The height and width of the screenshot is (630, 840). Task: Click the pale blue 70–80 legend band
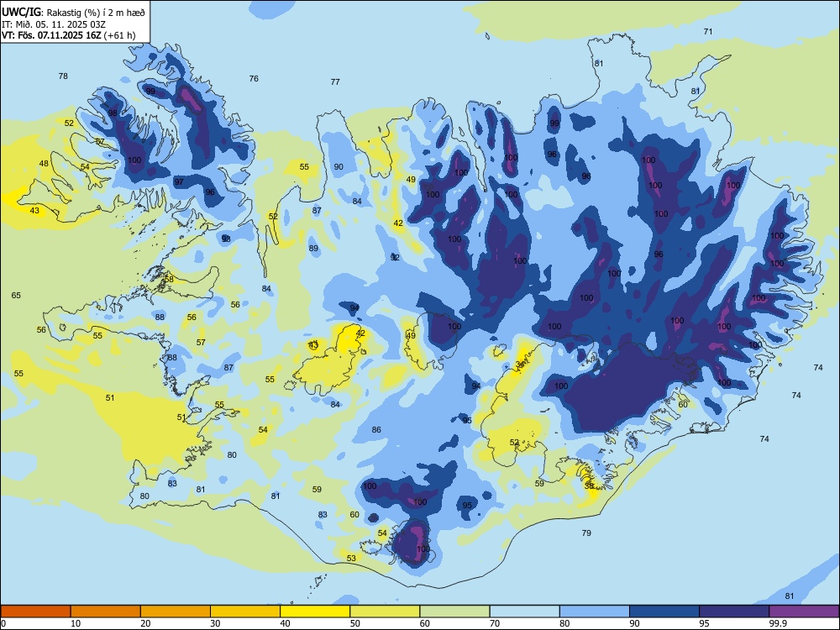pos(524,612)
